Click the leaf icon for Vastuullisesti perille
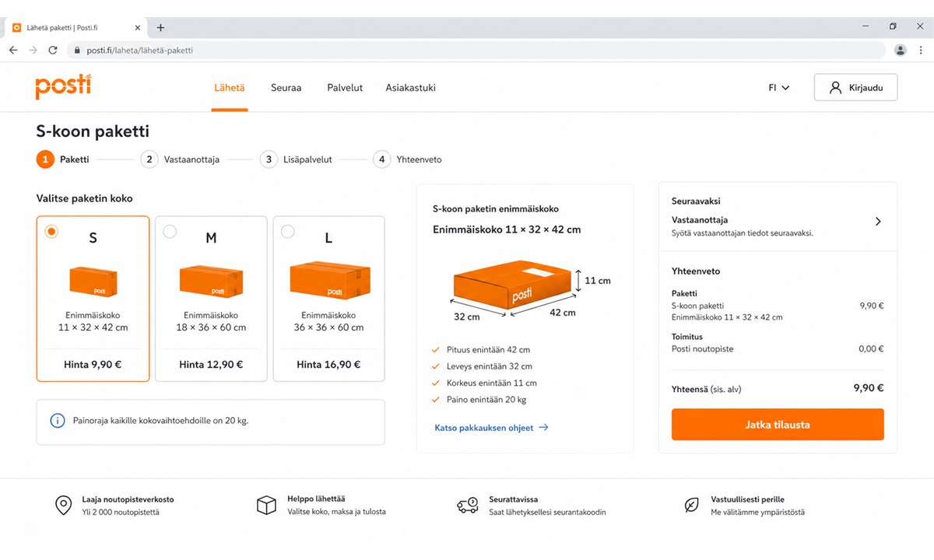934x560 pixels. (691, 506)
